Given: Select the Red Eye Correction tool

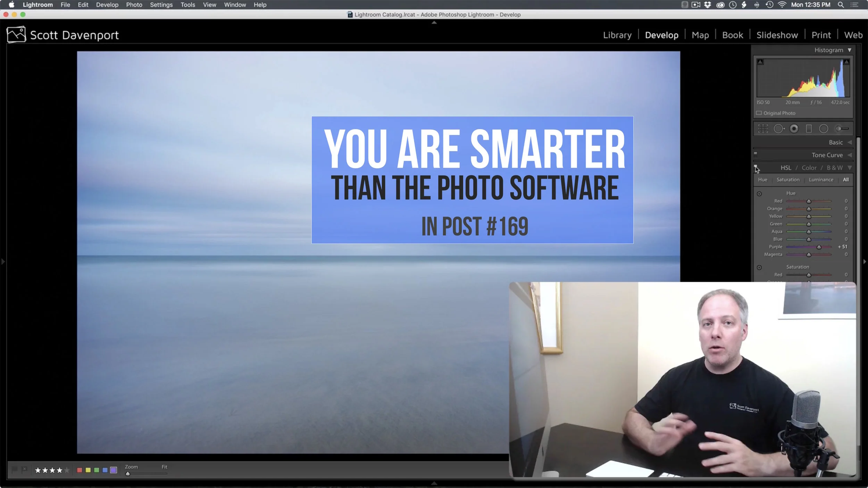Looking at the screenshot, I should coord(794,129).
